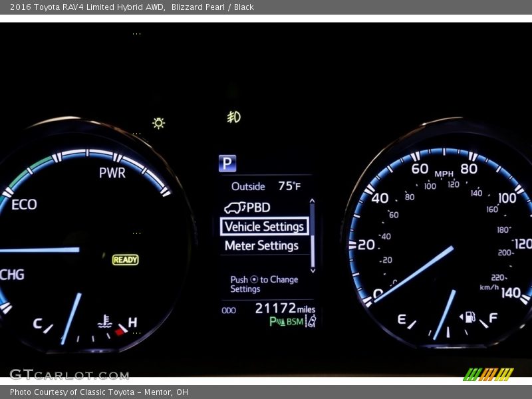Screen dimensions: 532x399
Task: Click the menu scrollbar track
Action: (312, 236)
